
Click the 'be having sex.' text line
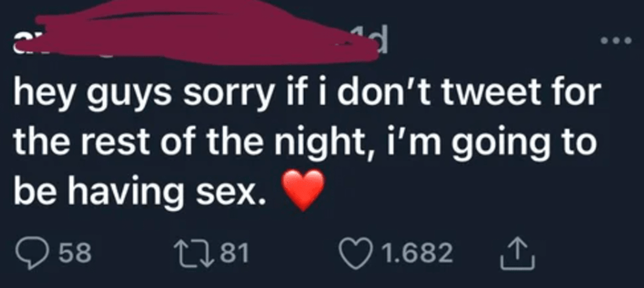point(140,191)
